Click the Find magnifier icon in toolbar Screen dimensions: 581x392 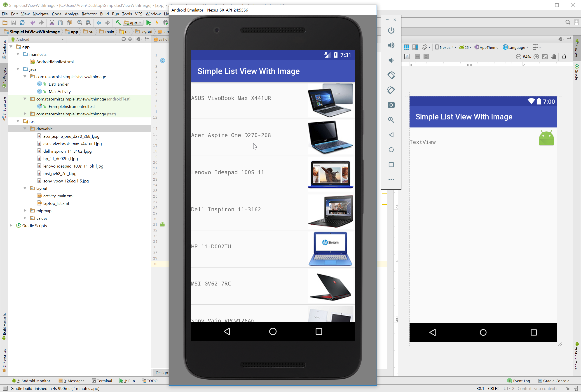tap(80, 23)
